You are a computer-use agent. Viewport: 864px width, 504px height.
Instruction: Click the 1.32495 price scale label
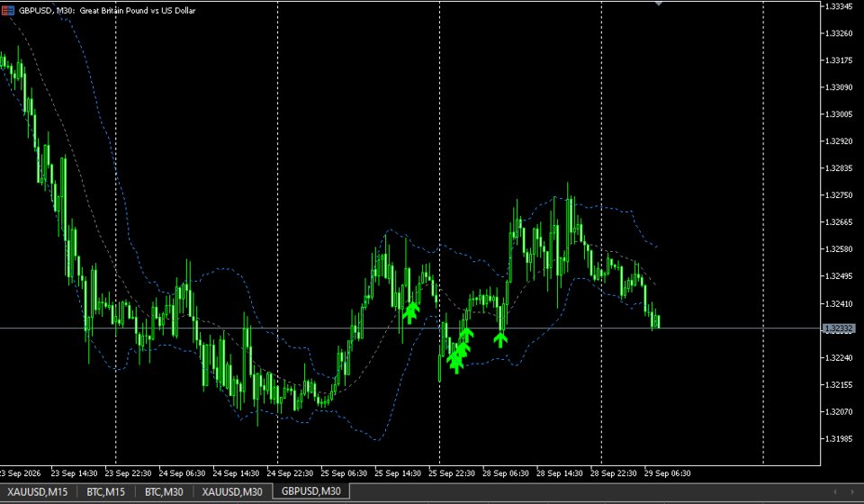click(x=838, y=276)
